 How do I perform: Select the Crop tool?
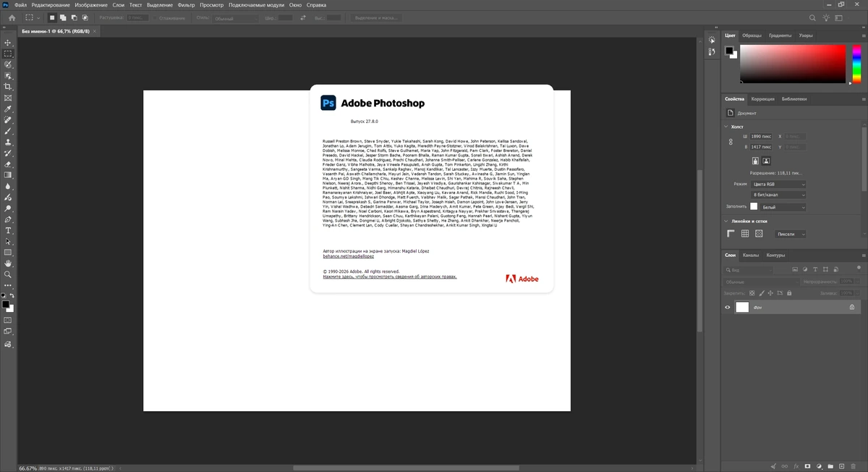tap(8, 87)
